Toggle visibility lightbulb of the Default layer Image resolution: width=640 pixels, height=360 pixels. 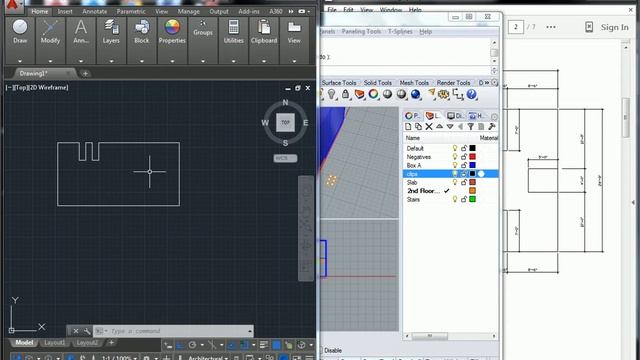click(x=455, y=148)
